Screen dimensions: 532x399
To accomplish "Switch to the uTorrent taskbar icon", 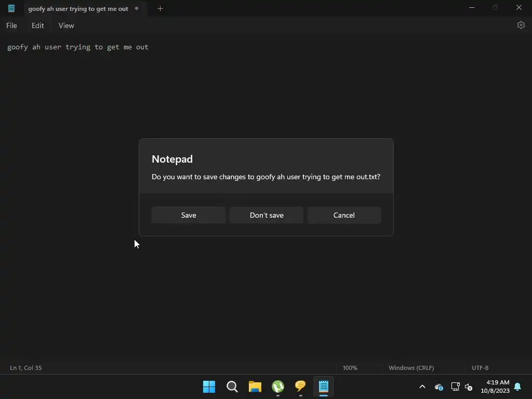I will click(x=278, y=387).
